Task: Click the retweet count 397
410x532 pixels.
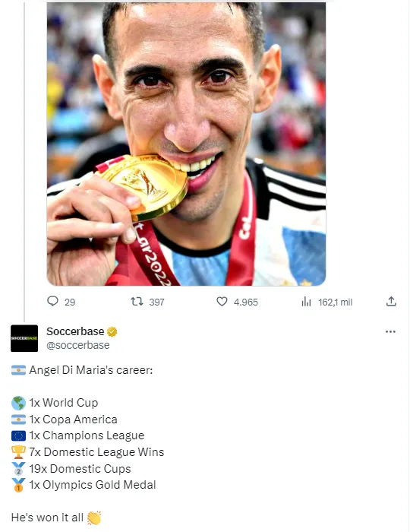Action: (156, 302)
